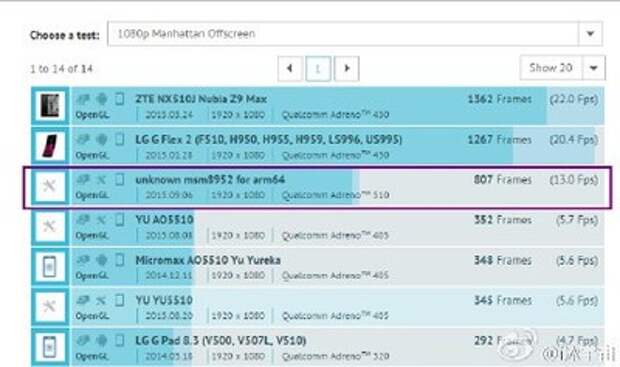Open LG G Pad 8.3 (V500, V507L, V510) result

coord(221,341)
